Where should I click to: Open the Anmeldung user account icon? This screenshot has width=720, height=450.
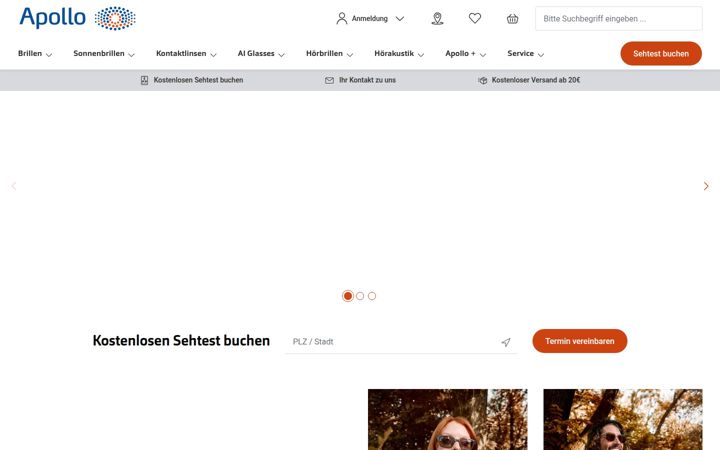point(342,18)
